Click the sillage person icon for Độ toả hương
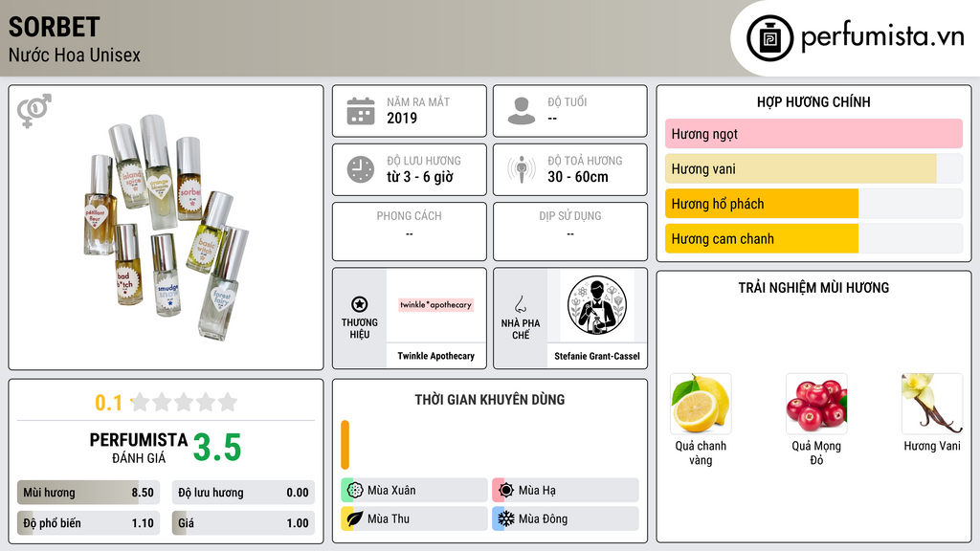 522,169
